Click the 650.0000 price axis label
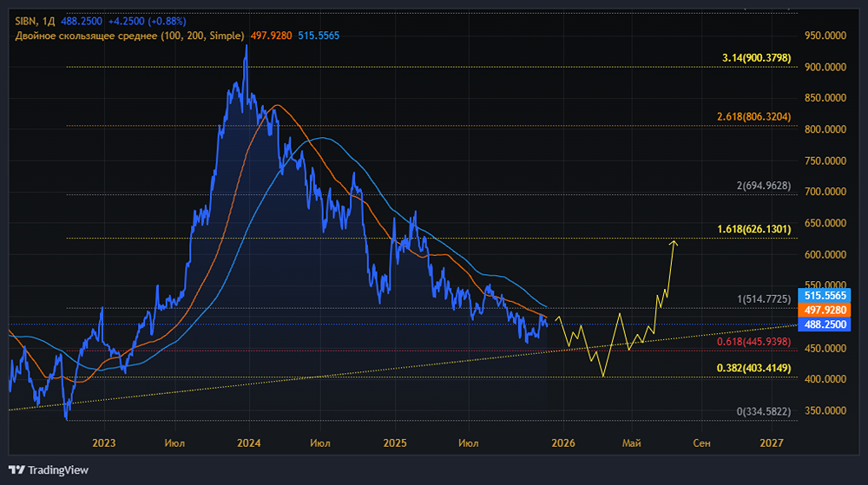The image size is (868, 485). point(825,223)
